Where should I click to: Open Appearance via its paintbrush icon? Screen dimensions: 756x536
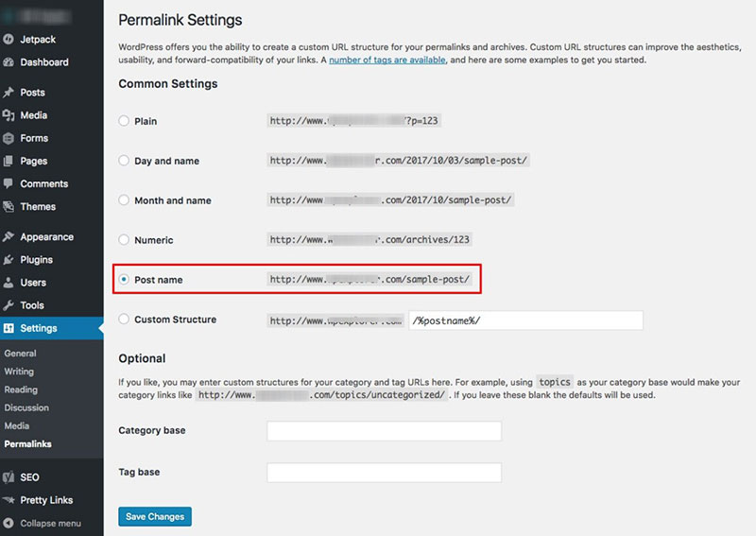coord(9,236)
